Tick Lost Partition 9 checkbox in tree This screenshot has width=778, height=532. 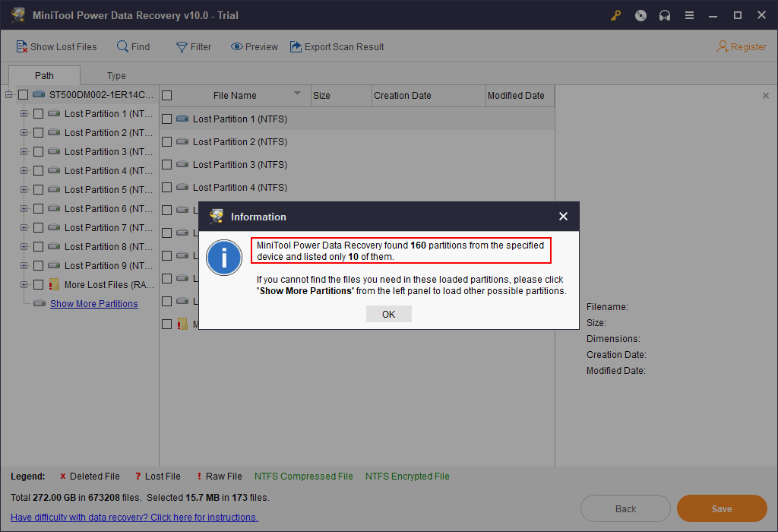click(x=38, y=265)
